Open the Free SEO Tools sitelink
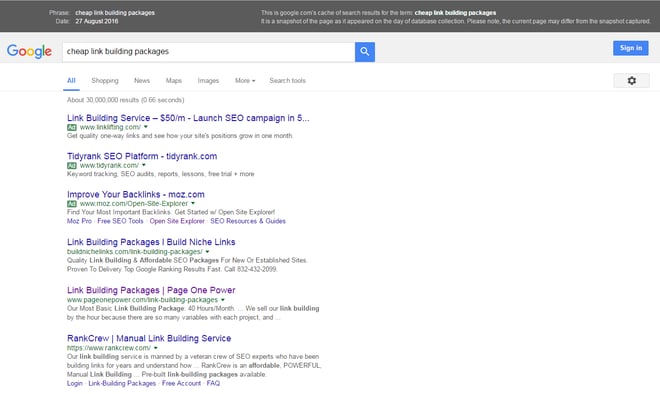This screenshot has height=394, width=660. point(120,221)
